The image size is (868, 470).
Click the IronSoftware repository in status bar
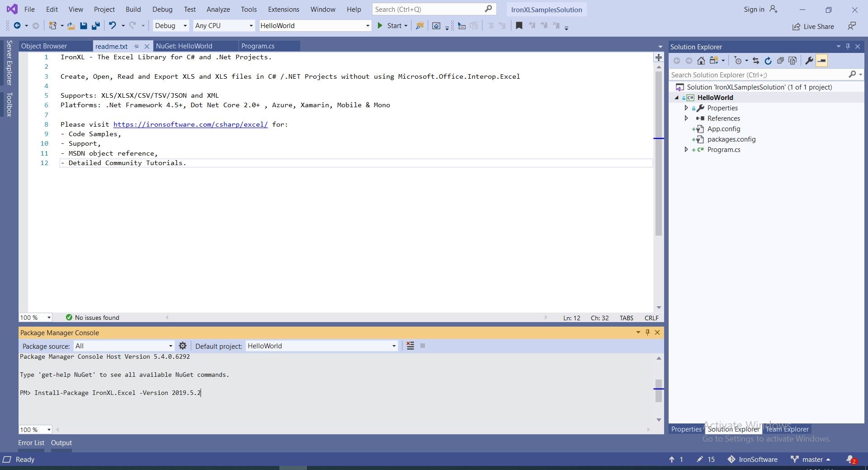tap(753, 459)
